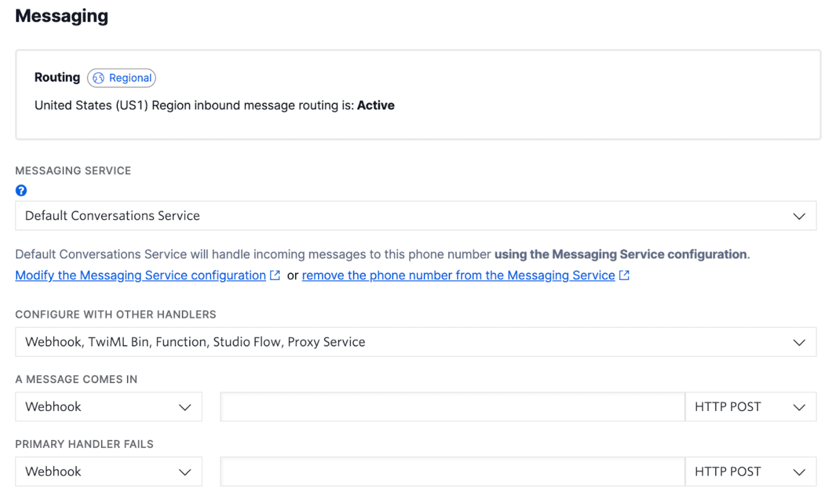The width and height of the screenshot is (837, 504).
Task: Click the Routing status panel showing Active
Action: (x=417, y=94)
